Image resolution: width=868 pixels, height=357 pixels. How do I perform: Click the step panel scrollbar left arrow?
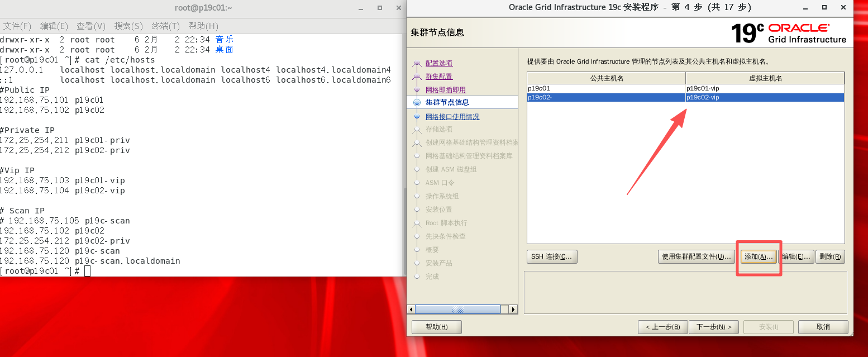[x=412, y=309]
